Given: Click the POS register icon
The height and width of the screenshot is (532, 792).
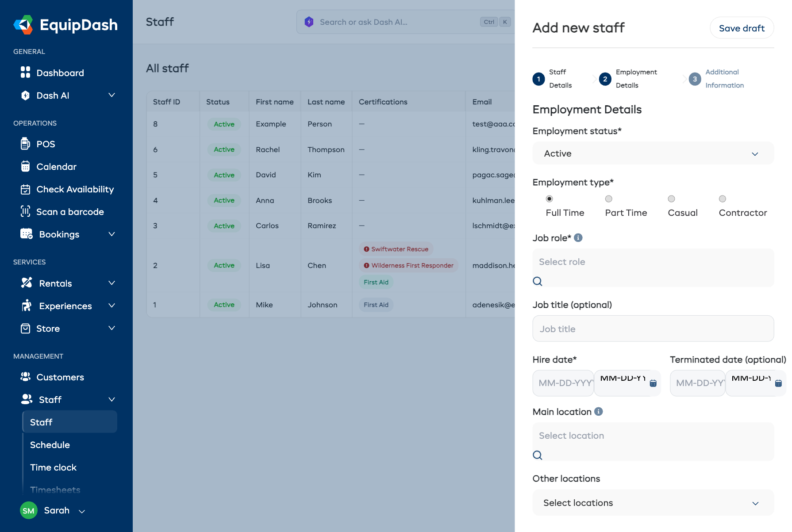Looking at the screenshot, I should pos(25,144).
